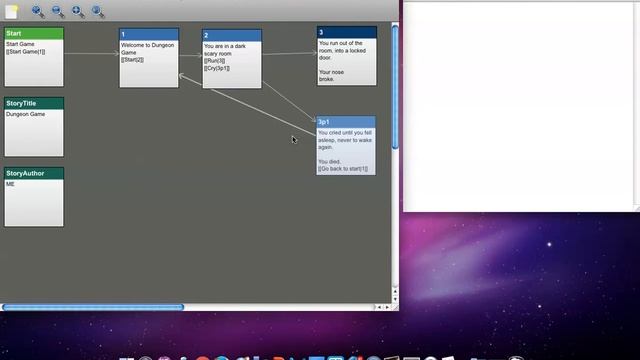640x360 pixels.
Task: Select the green Start passage title bar
Action: click(34, 33)
